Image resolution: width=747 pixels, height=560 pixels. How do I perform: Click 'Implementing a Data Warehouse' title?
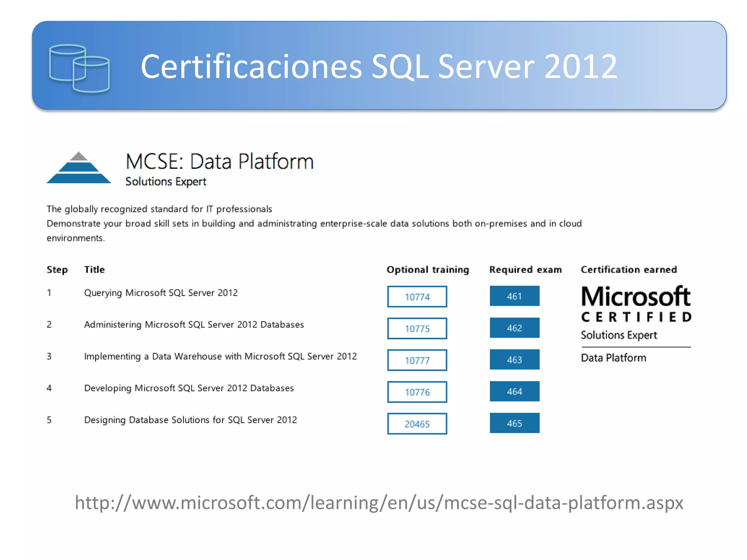pos(220,356)
